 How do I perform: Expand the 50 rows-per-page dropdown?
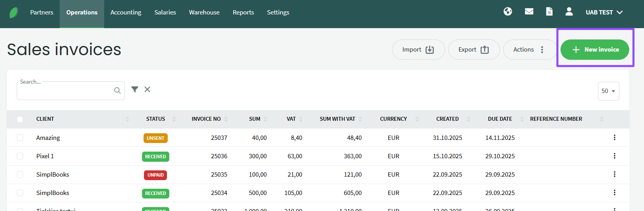coord(608,91)
